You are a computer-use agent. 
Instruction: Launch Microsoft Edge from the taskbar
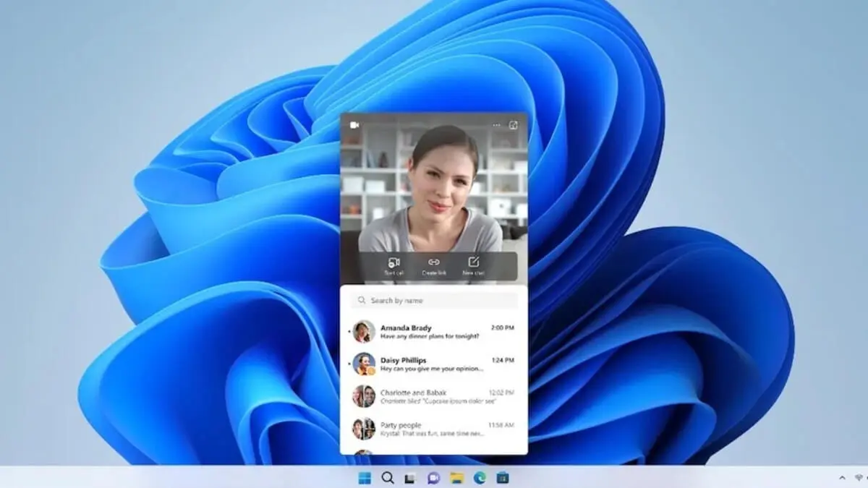point(479,478)
